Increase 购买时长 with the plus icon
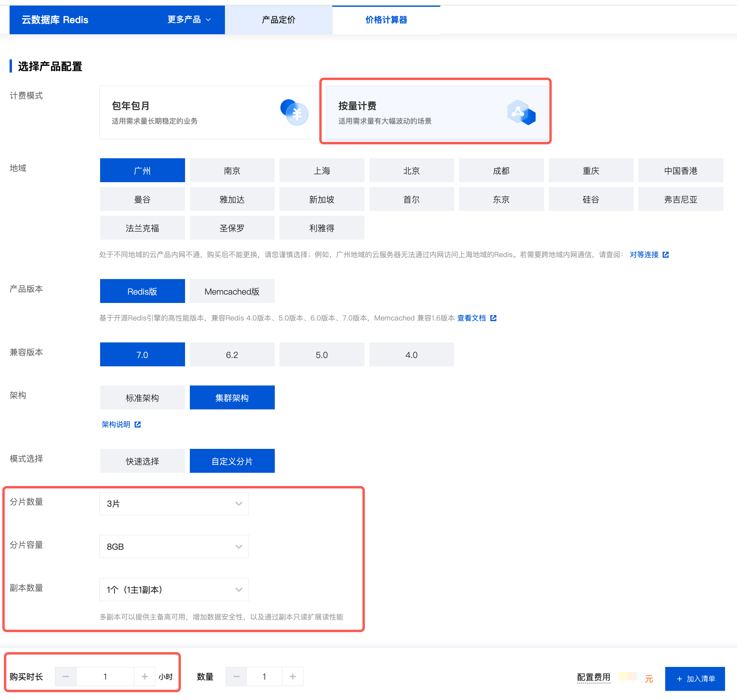The image size is (737, 700). point(145,676)
